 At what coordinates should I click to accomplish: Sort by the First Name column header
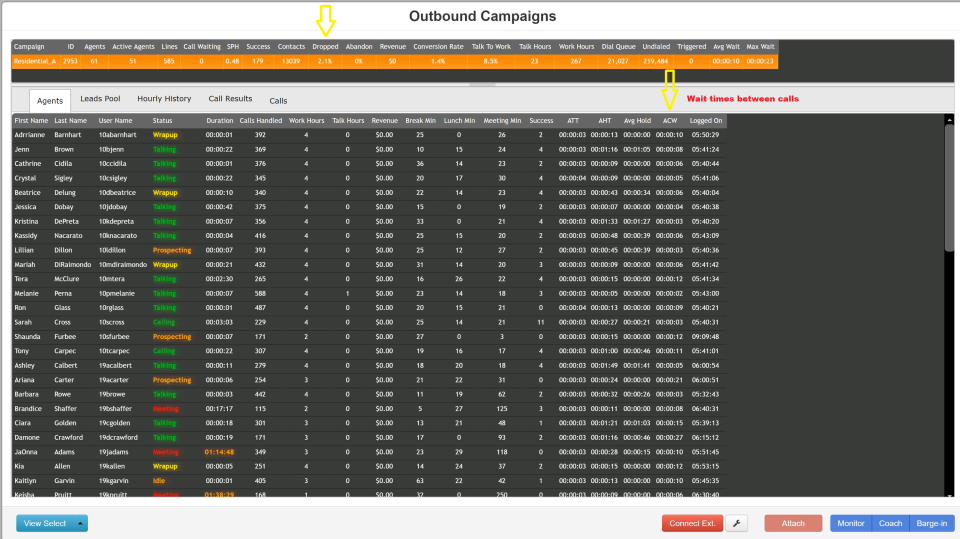click(x=31, y=121)
